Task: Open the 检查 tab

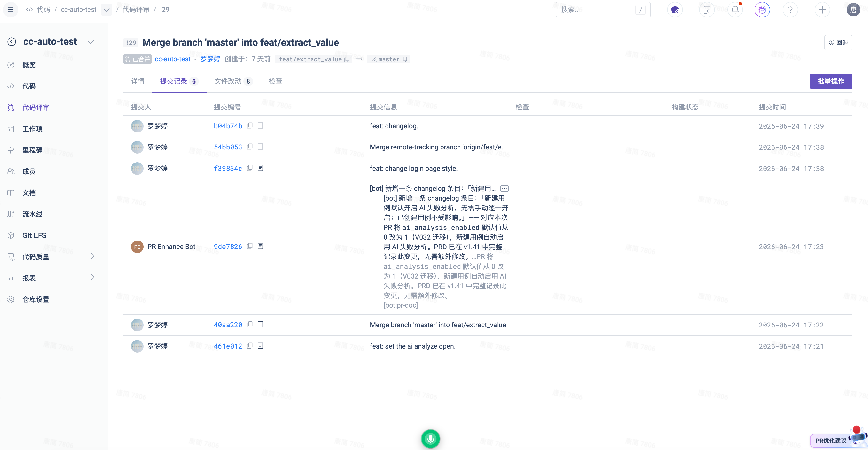Action: 275,81
